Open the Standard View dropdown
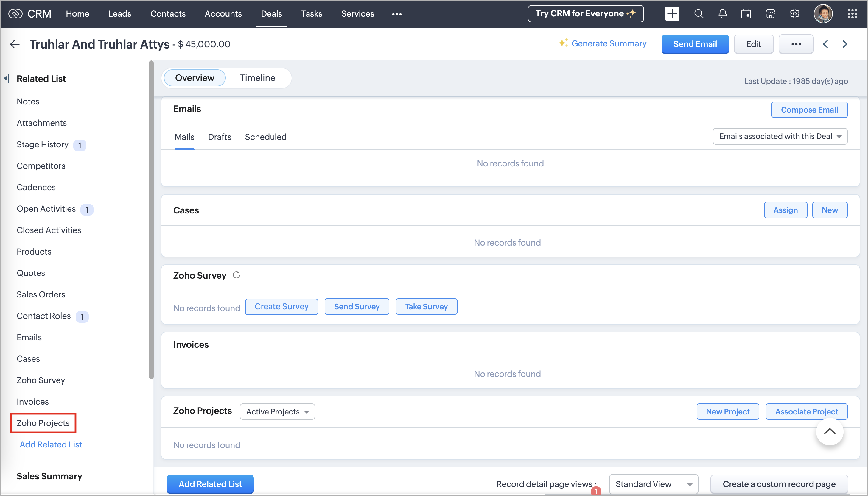Viewport: 868px width, 496px height. (x=653, y=484)
